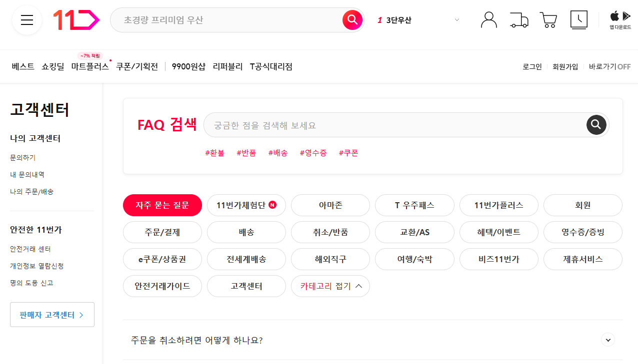Click the question 주문을 취소하려면 어떻게 하나요?
This screenshot has width=638, height=364.
pyautogui.click(x=197, y=340)
